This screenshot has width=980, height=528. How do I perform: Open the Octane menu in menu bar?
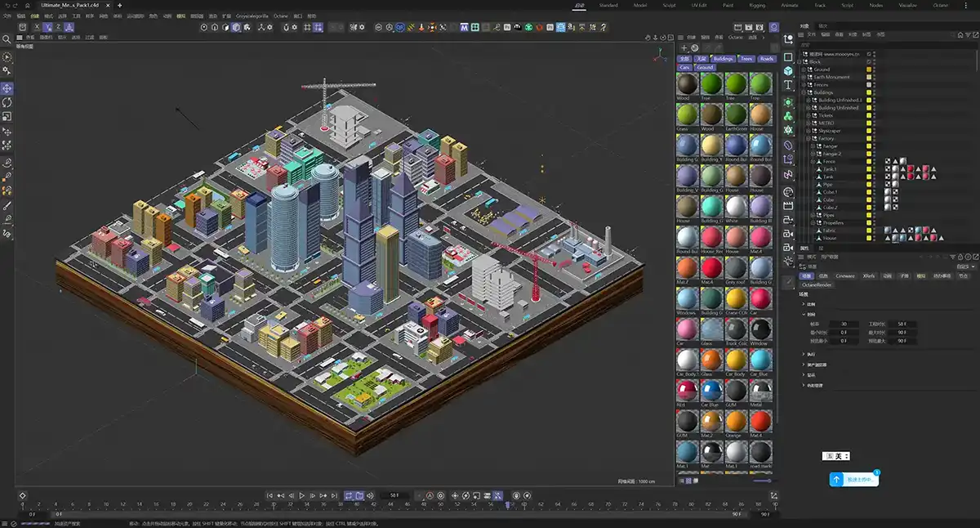pyautogui.click(x=280, y=16)
